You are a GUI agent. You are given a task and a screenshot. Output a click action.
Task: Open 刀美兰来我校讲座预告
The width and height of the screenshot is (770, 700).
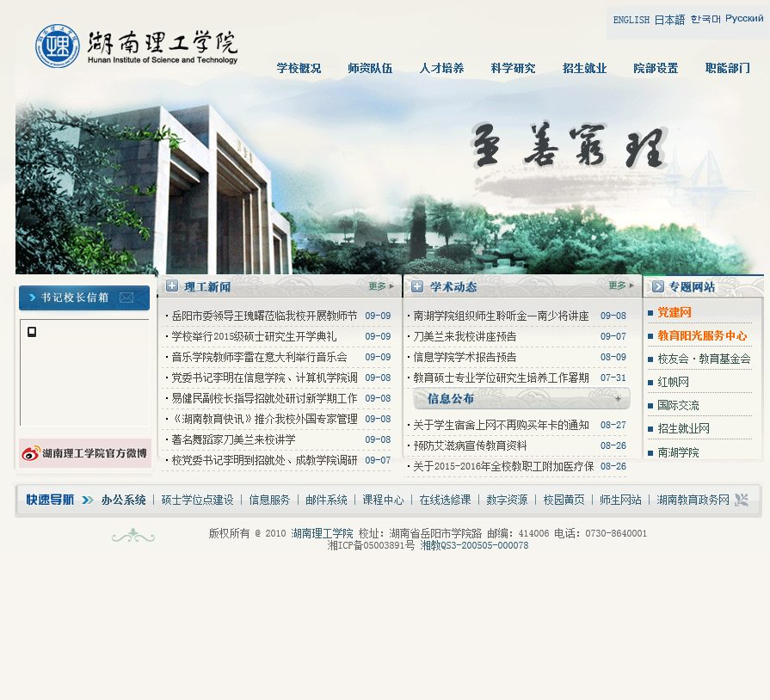click(465, 336)
